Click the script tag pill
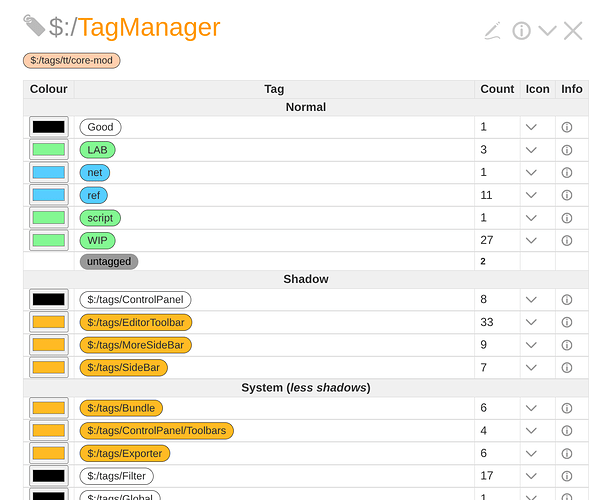The height and width of the screenshot is (500, 604). [x=100, y=218]
